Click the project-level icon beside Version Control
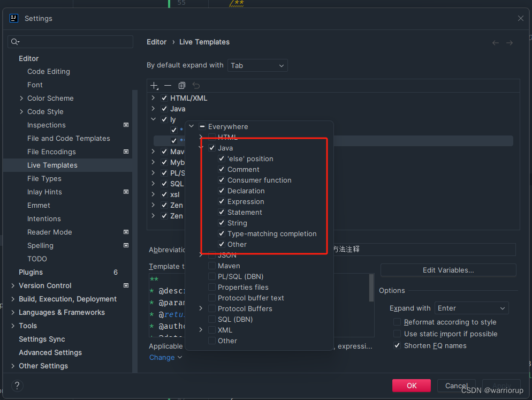Image resolution: width=532 pixels, height=400 pixels. click(126, 285)
